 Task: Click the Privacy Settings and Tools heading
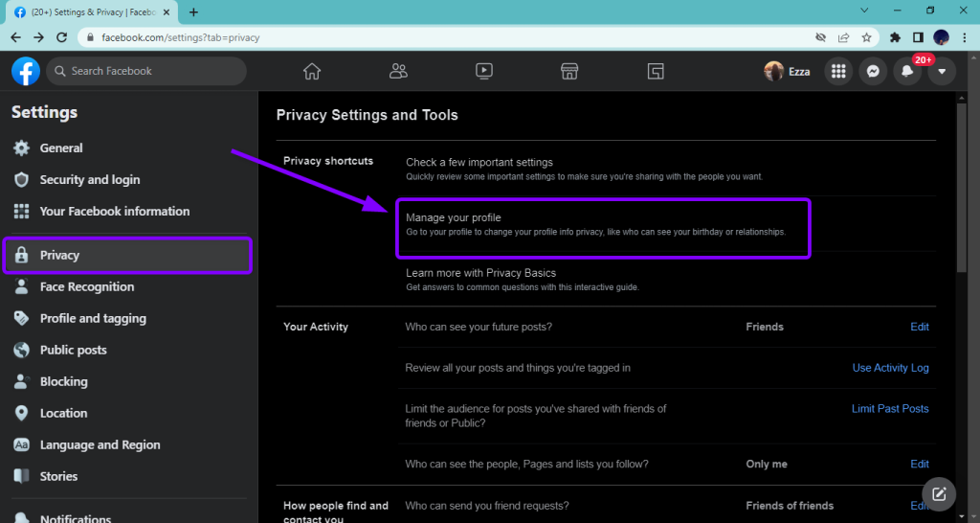tap(367, 115)
